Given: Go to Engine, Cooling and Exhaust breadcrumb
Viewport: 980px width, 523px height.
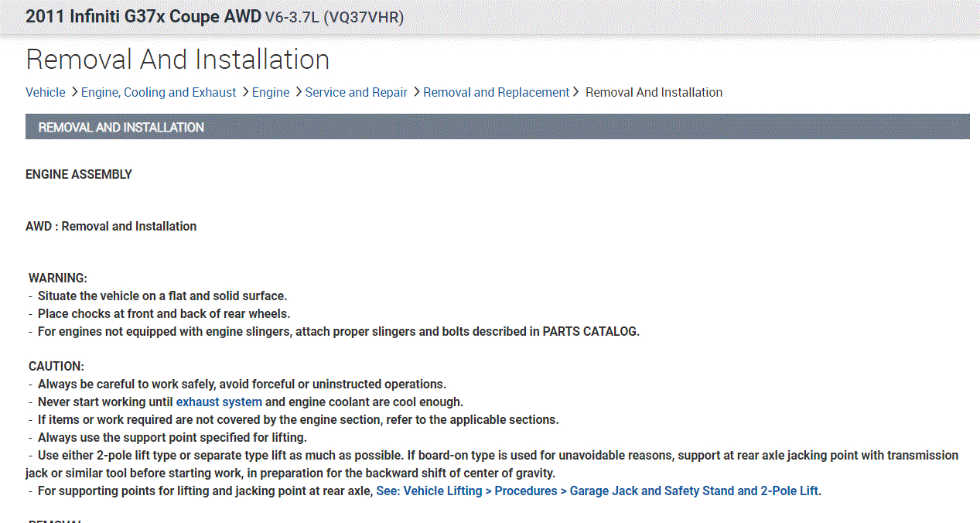Looking at the screenshot, I should [159, 92].
